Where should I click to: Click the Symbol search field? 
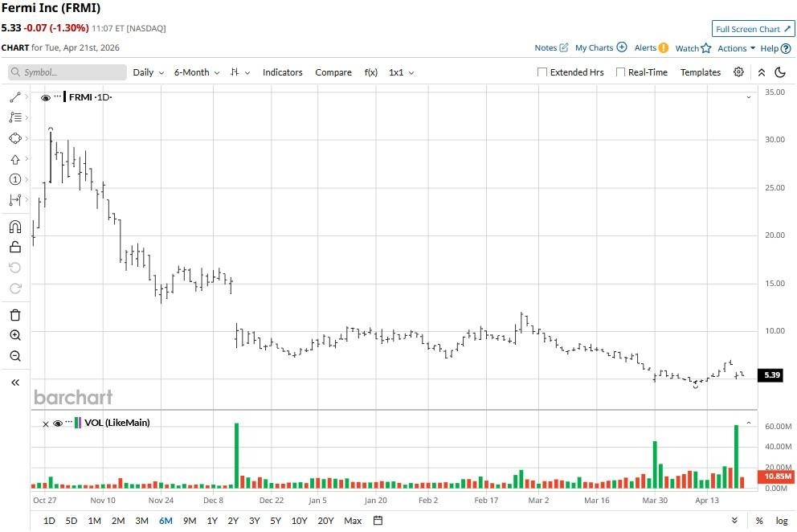[67, 72]
